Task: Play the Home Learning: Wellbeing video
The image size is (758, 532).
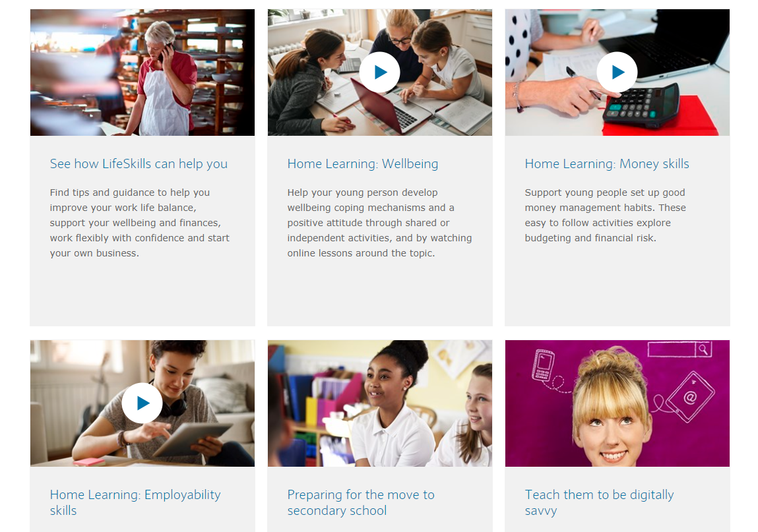Action: point(379,73)
